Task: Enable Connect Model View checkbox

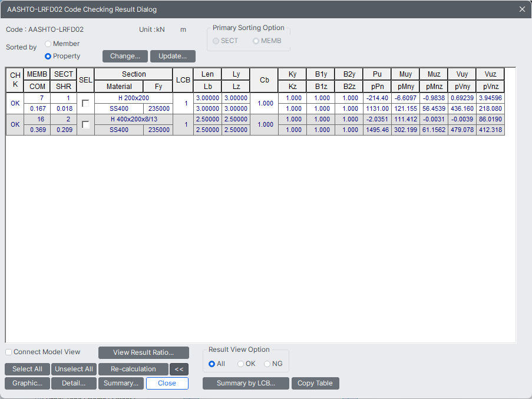Action: point(9,352)
